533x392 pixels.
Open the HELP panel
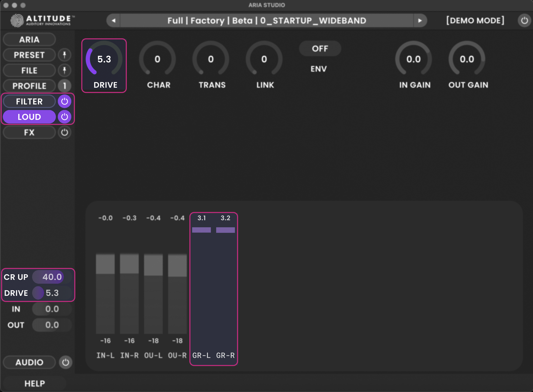pos(35,383)
